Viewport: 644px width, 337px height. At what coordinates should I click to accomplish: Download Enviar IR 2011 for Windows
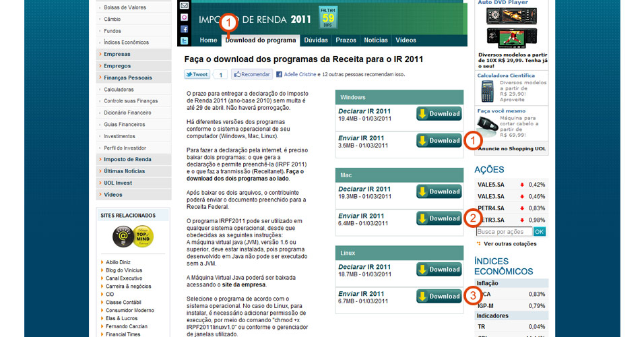point(439,141)
